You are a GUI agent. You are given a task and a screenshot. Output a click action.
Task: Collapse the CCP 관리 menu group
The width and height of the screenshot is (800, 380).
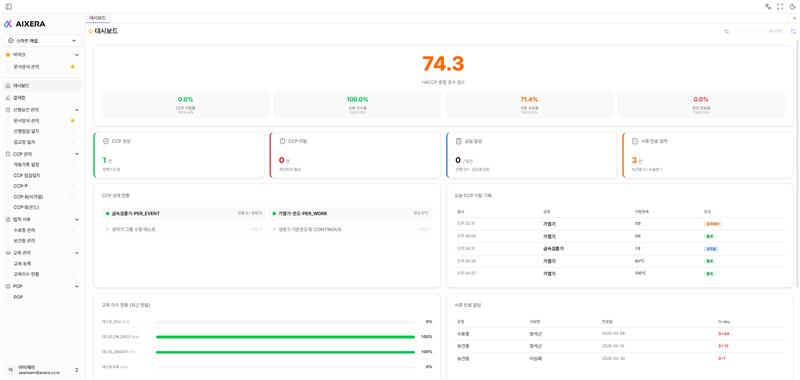point(77,154)
